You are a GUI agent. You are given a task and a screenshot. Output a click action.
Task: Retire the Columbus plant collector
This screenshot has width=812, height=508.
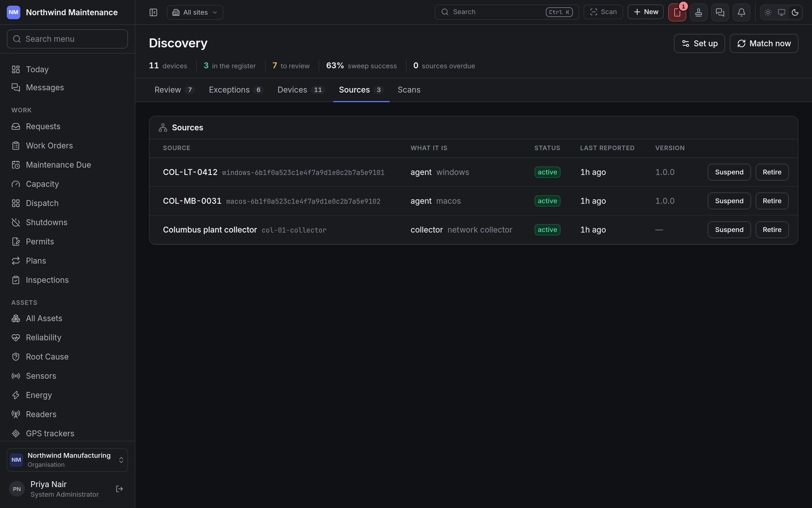pos(772,230)
